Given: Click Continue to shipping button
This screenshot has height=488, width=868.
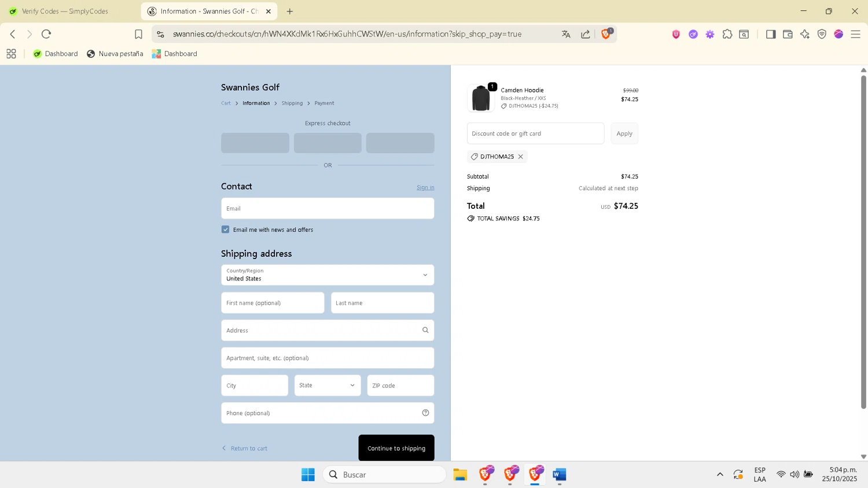Looking at the screenshot, I should (396, 448).
